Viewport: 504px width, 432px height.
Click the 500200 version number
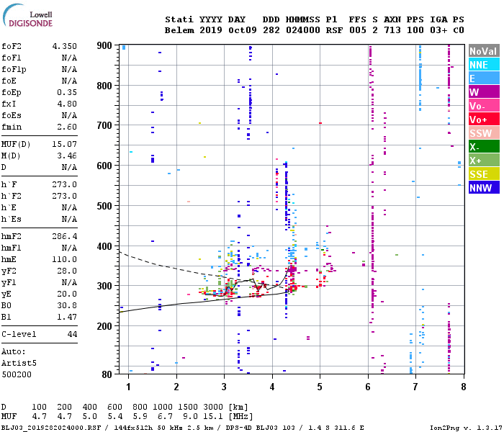[x=17, y=375]
